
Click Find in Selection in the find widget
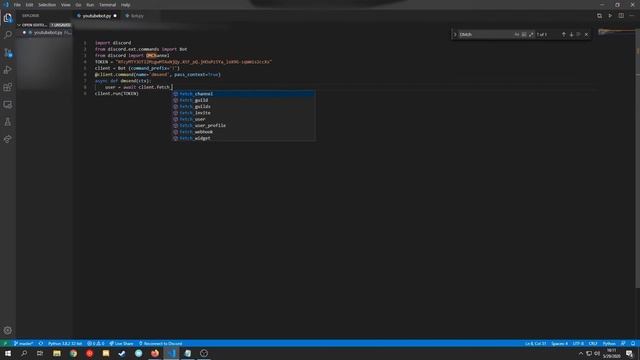pos(579,35)
